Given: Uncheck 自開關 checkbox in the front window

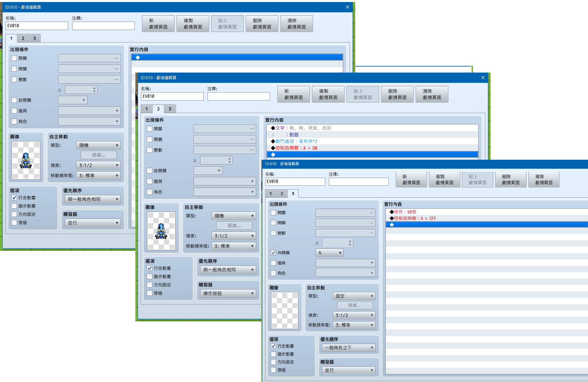Looking at the screenshot, I should click(273, 253).
